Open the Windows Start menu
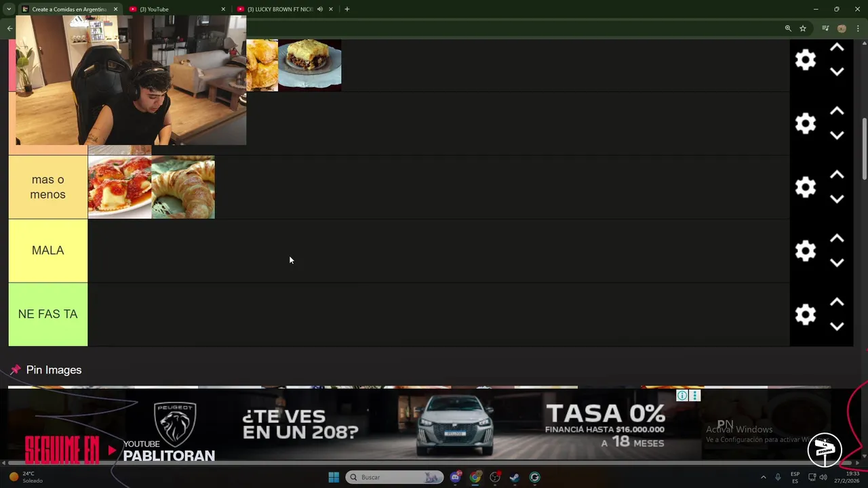The image size is (868, 488). pos(334,477)
